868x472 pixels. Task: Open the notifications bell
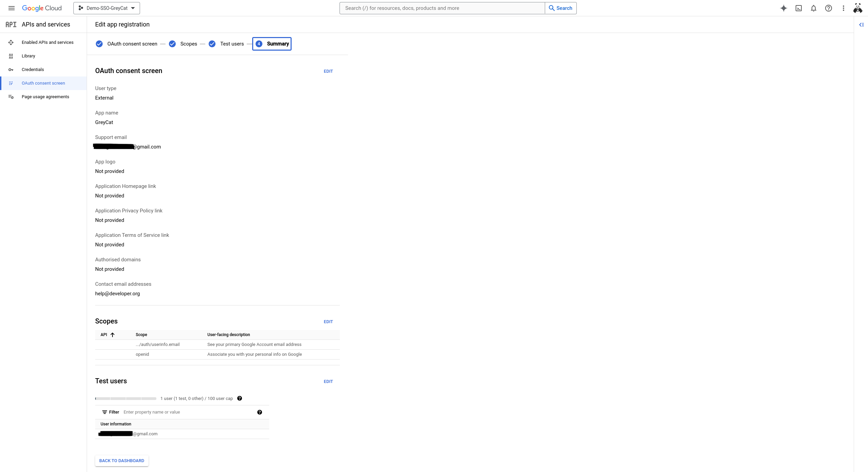(x=814, y=8)
